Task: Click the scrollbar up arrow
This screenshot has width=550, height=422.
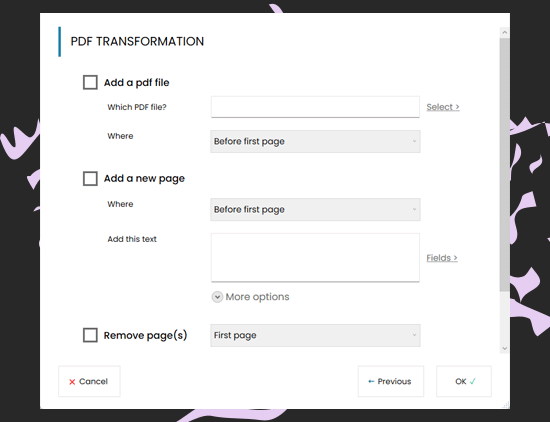Action: tap(504, 32)
